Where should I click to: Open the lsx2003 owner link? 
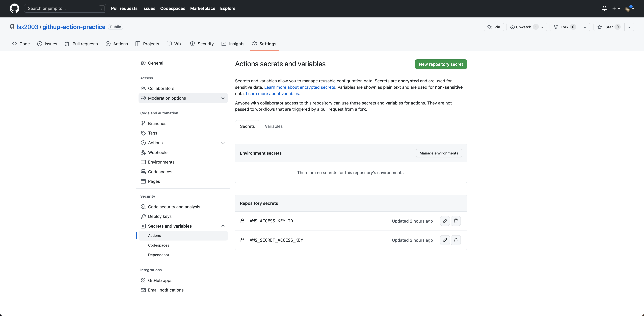pos(28,27)
